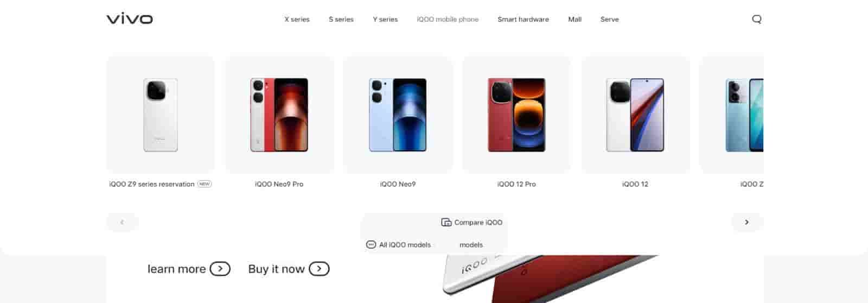The height and width of the screenshot is (303, 868).
Task: Open the search magnifier icon
Action: point(757,19)
